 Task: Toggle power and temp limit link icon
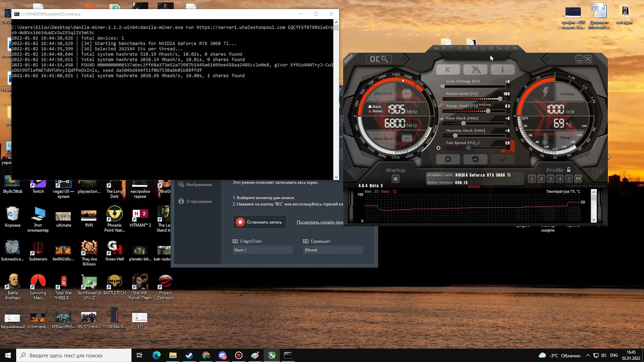pos(440,106)
